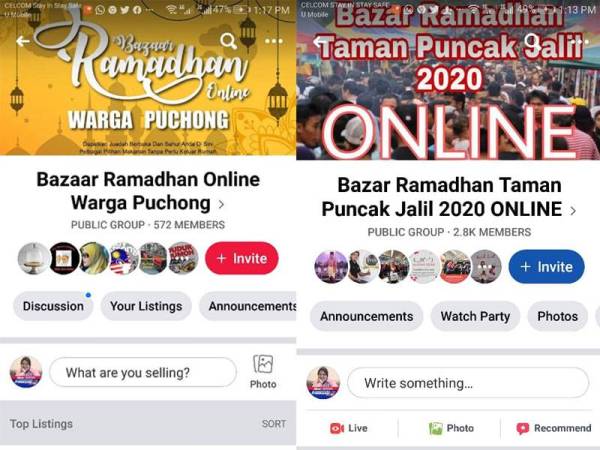
Task: Select the Watch Party tab
Action: [x=475, y=316]
